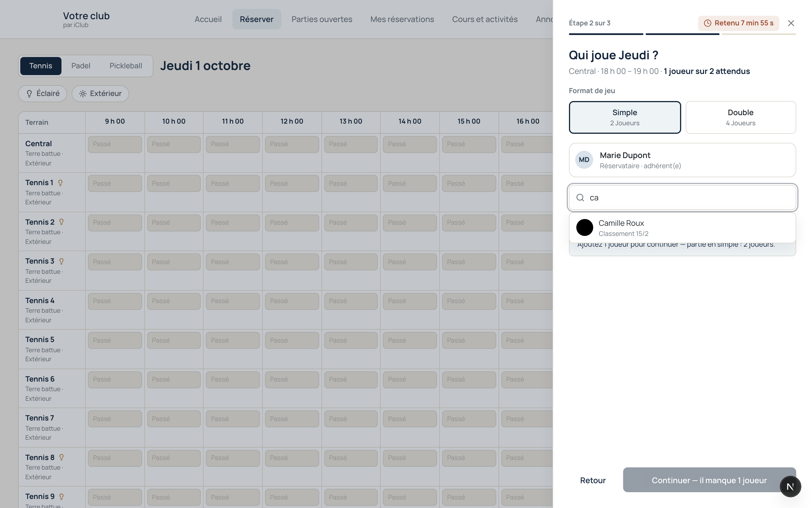Click Camille Roux's black avatar
This screenshot has height=508, width=812.
point(584,227)
